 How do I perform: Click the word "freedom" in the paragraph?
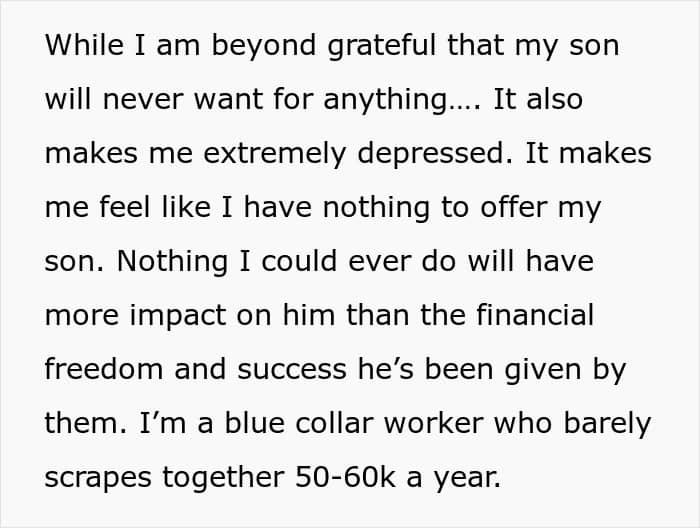click(x=104, y=369)
